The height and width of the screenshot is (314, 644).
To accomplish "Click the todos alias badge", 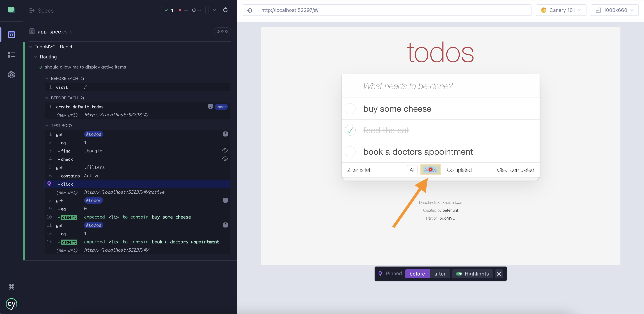I will coord(221,107).
